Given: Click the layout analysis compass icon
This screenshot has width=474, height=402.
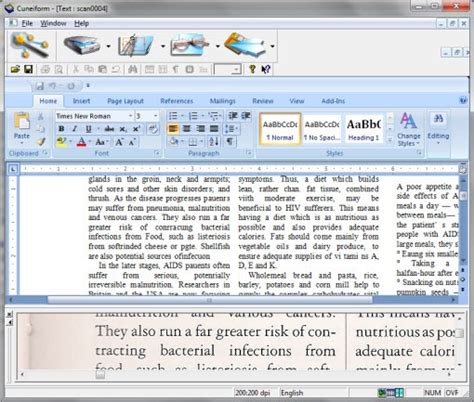Looking at the screenshot, I should [x=135, y=45].
